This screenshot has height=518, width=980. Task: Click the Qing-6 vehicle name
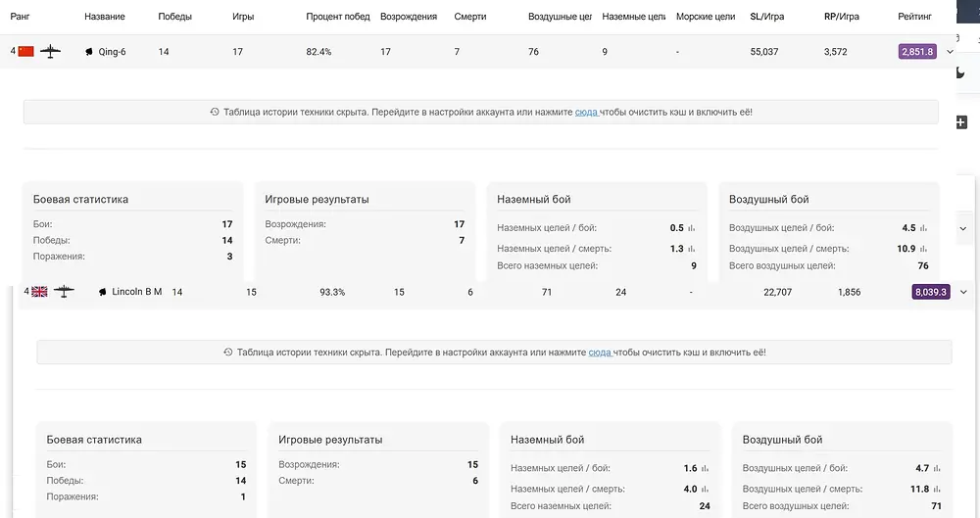tap(112, 52)
